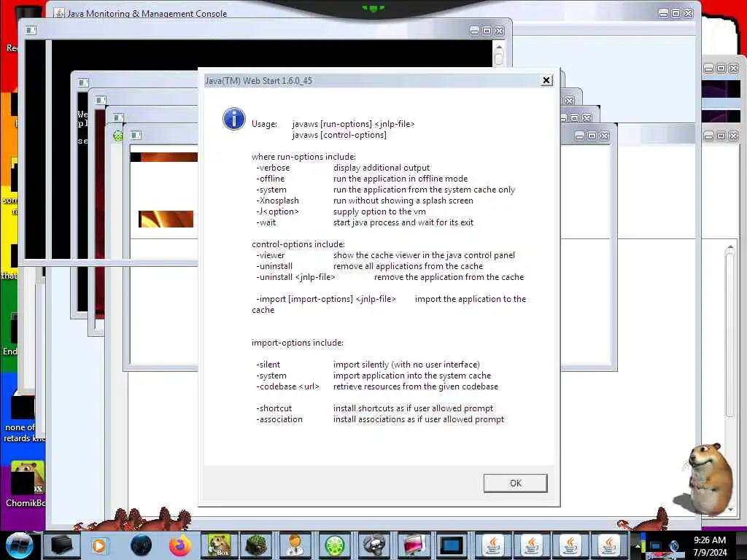The width and height of the screenshot is (747, 560).
Task: Click the blue information icon in the dialog
Action: (234, 119)
